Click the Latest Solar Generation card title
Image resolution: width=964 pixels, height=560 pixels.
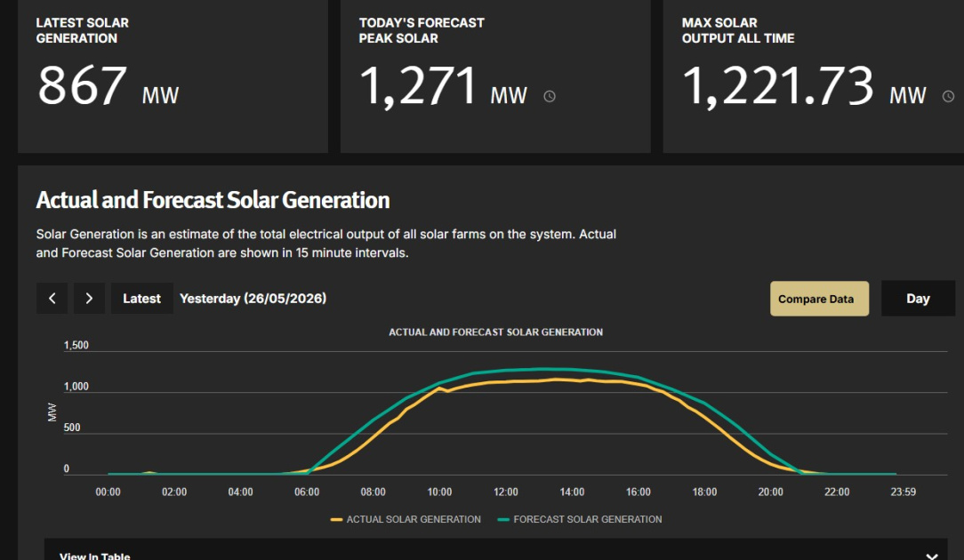(83, 31)
